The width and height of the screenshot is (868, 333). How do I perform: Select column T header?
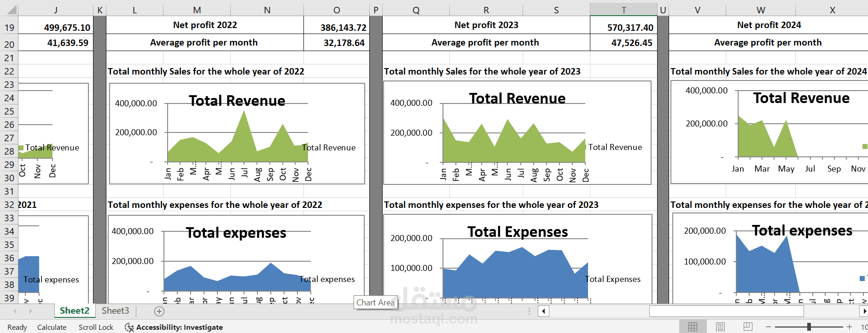coord(623,10)
